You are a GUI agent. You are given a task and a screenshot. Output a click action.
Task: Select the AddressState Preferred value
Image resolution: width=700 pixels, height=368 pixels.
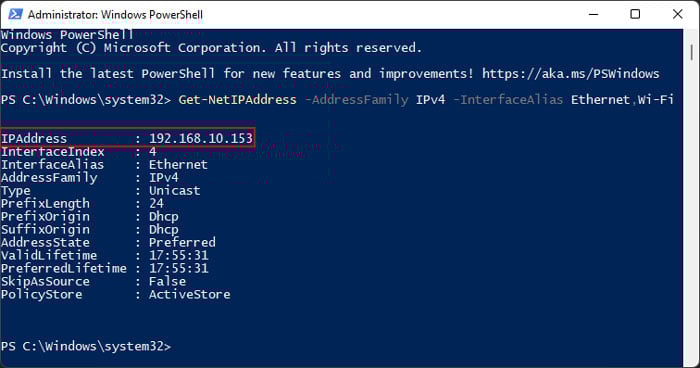tap(182, 243)
